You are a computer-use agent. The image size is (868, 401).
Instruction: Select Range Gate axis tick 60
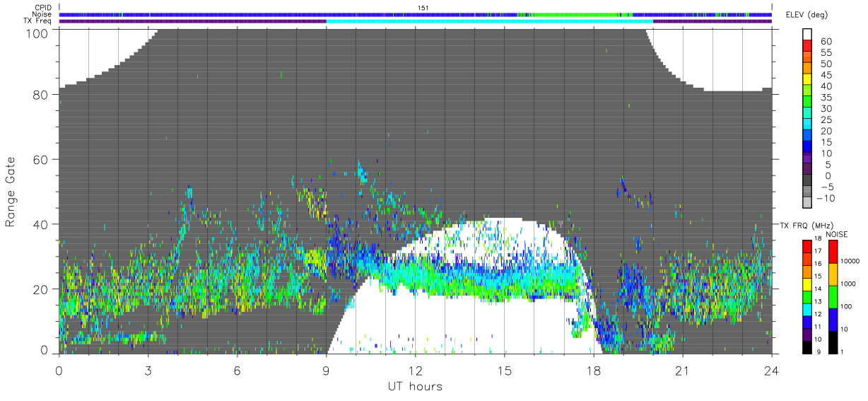[x=40, y=159]
